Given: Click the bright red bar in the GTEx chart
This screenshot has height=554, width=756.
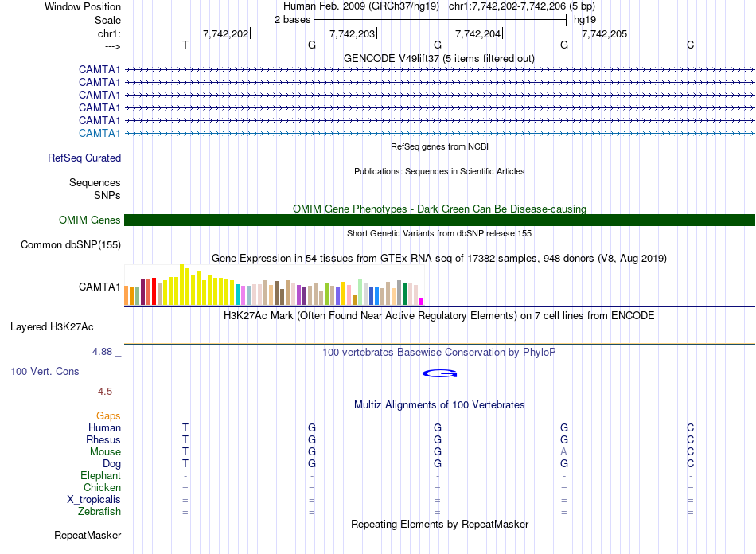Looking at the screenshot, I should click(154, 291).
